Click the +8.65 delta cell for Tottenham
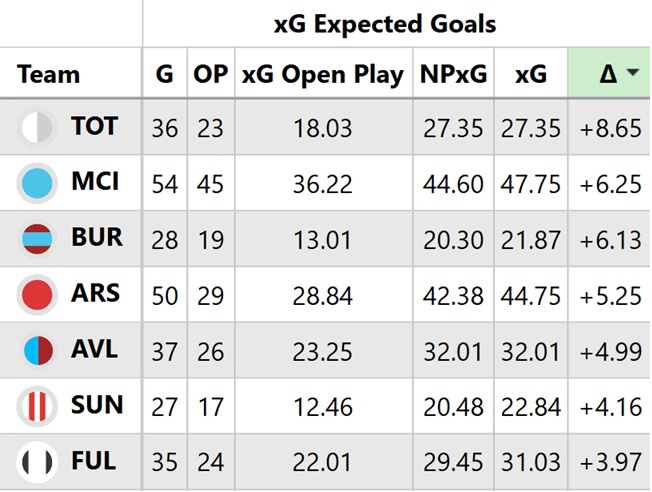The image size is (652, 492). (608, 127)
